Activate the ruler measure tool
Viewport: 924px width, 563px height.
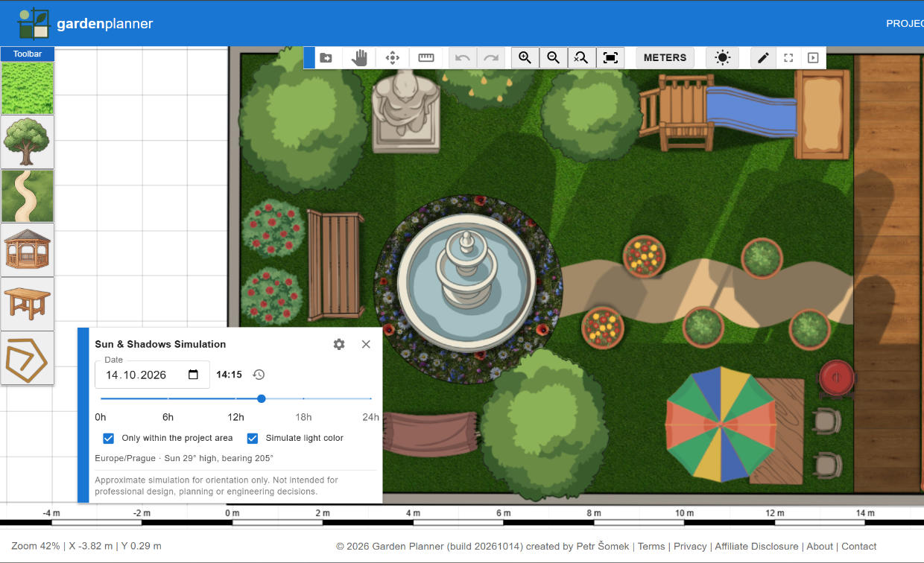tap(426, 58)
